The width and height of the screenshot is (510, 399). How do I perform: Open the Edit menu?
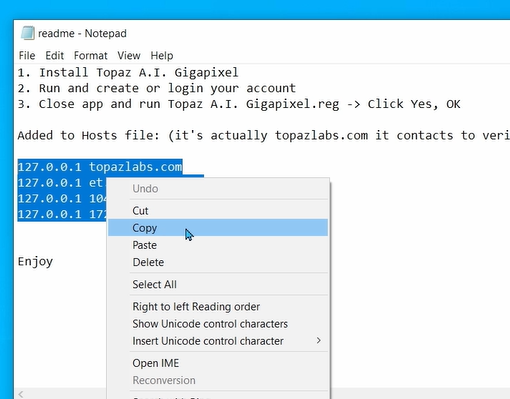click(x=54, y=55)
